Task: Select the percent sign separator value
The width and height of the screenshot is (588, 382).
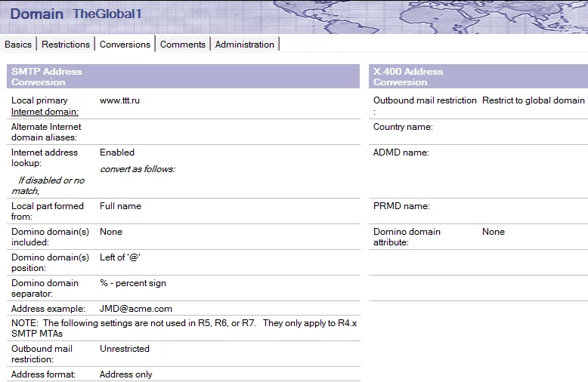Action: click(x=133, y=283)
